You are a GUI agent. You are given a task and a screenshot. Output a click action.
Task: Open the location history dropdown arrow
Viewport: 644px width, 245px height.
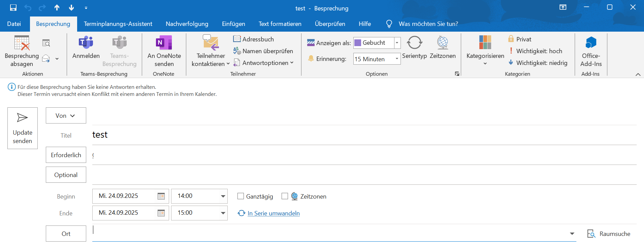point(572,234)
